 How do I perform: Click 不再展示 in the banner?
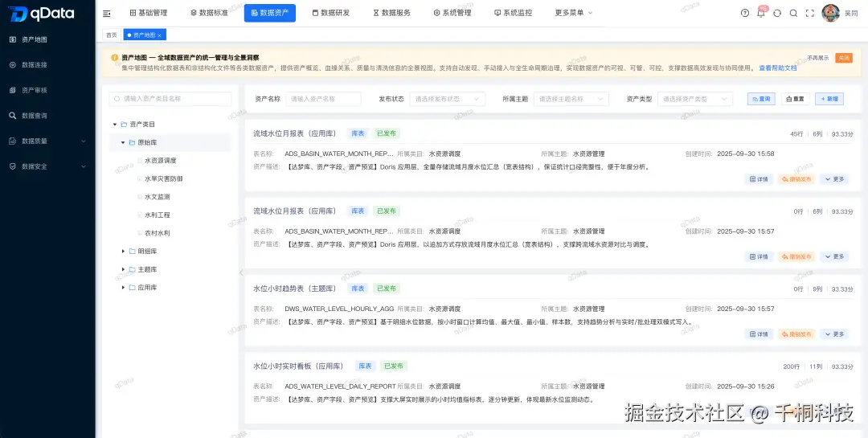pyautogui.click(x=817, y=58)
